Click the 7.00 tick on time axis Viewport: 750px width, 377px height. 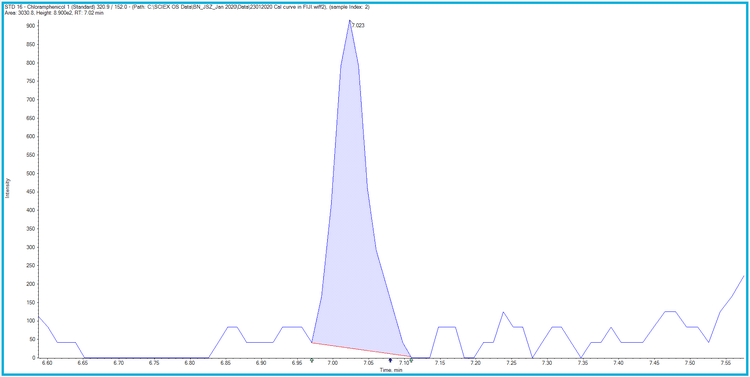[332, 364]
